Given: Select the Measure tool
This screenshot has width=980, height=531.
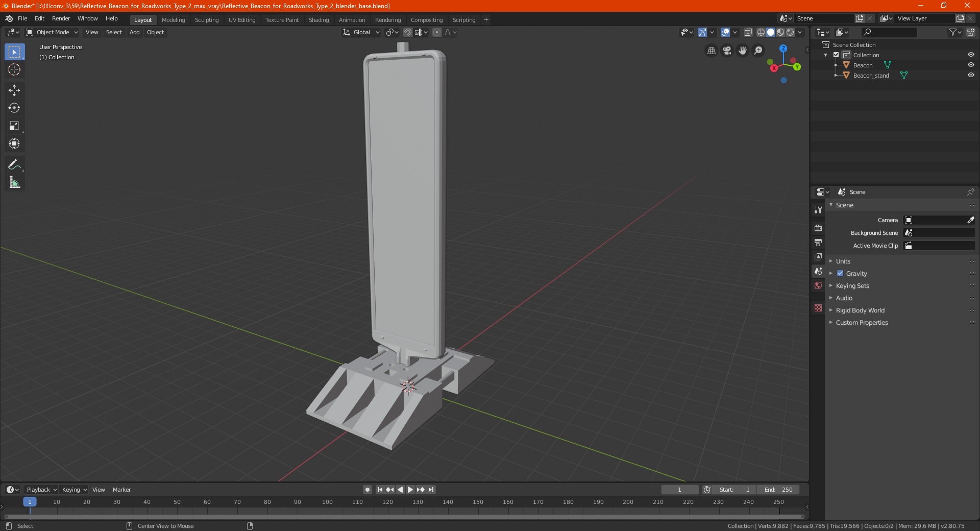Looking at the screenshot, I should 14,182.
